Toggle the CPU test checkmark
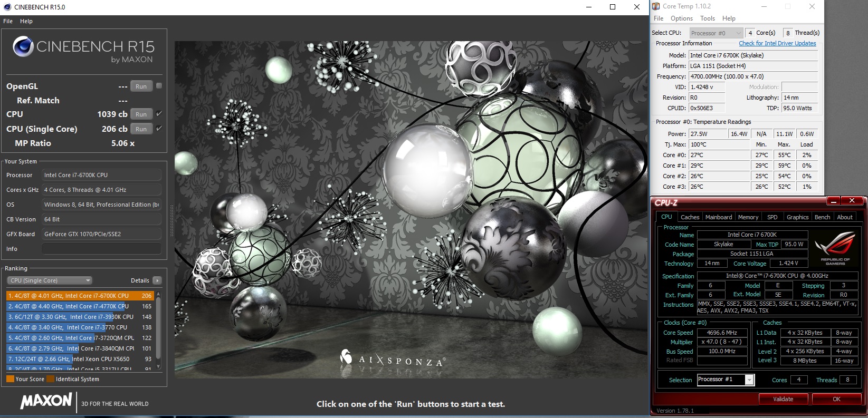Screen dimensions: 868x418 coord(159,114)
